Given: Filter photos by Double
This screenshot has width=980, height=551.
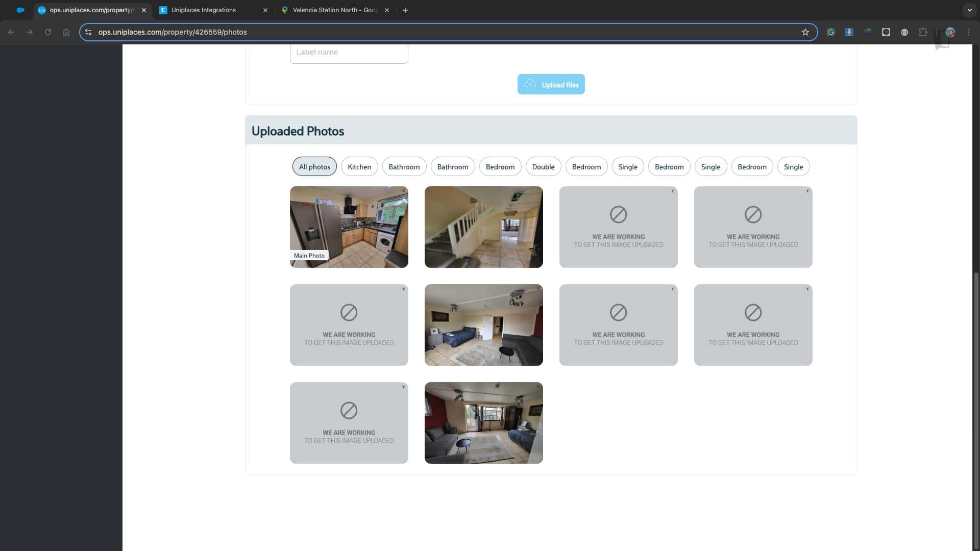Looking at the screenshot, I should 543,167.
